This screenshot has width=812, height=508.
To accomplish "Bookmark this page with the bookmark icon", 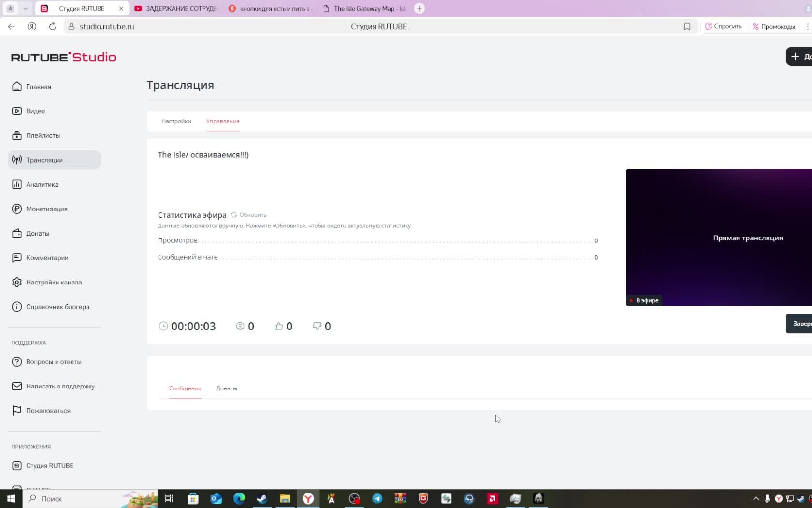I will coord(687,26).
